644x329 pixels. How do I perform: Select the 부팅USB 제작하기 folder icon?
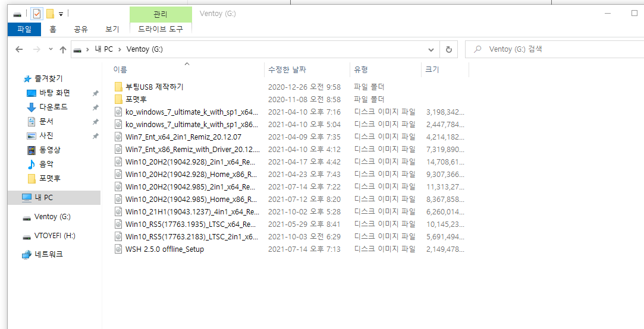[x=118, y=87]
